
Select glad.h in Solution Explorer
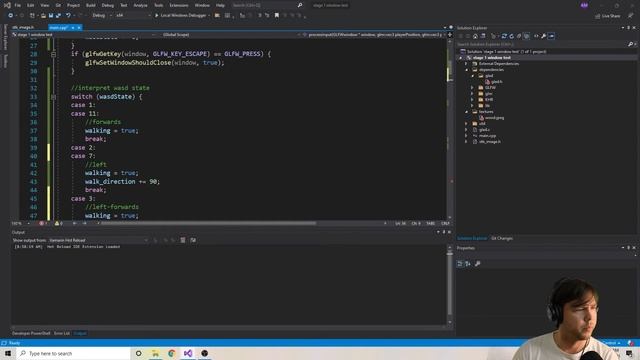[493, 82]
